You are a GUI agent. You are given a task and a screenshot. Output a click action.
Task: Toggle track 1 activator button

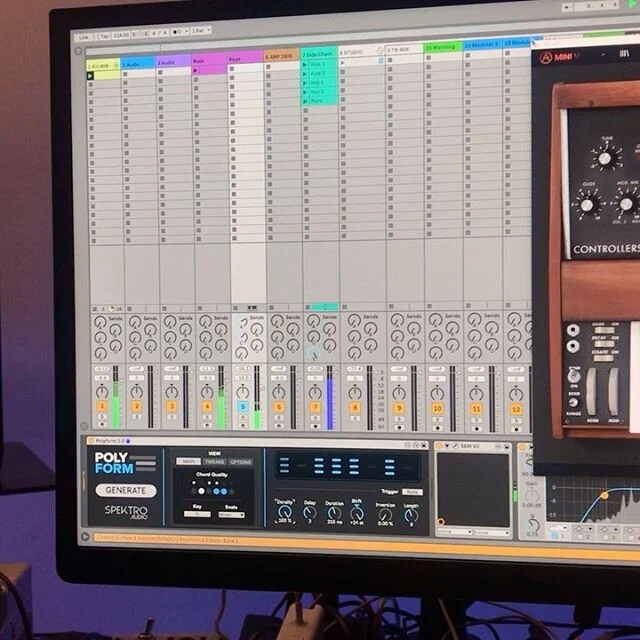(102, 406)
